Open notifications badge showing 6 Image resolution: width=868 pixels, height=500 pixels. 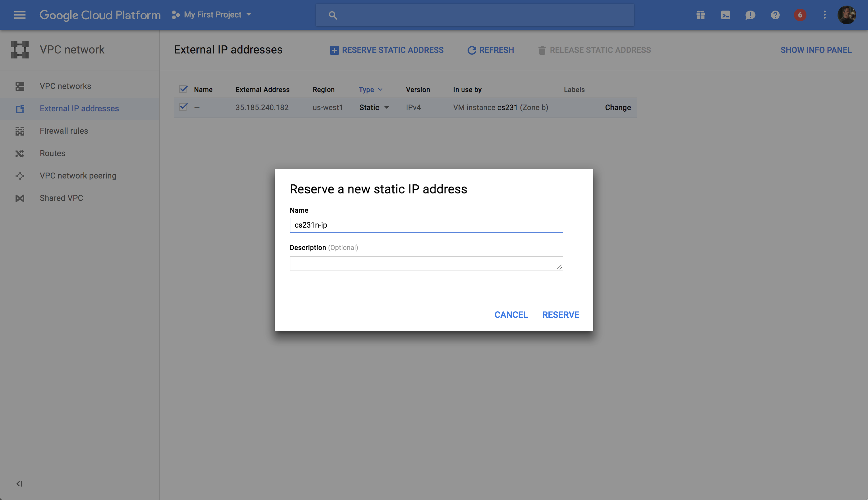pyautogui.click(x=800, y=15)
